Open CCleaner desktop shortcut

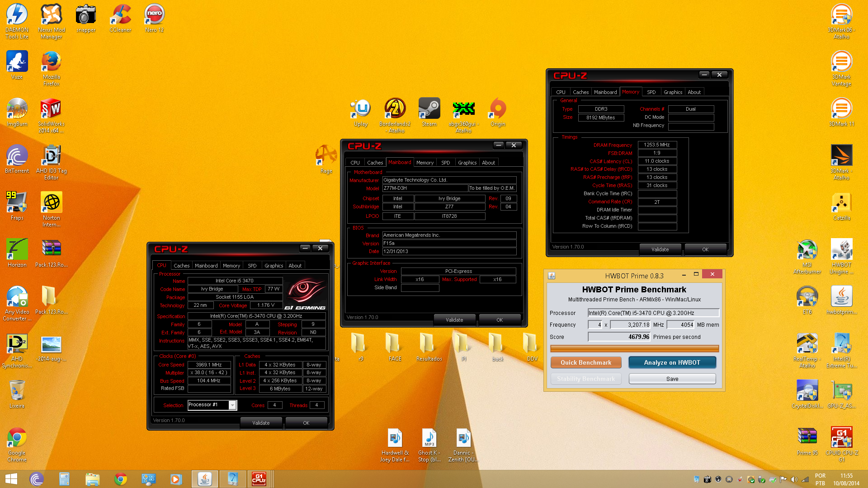click(x=120, y=18)
